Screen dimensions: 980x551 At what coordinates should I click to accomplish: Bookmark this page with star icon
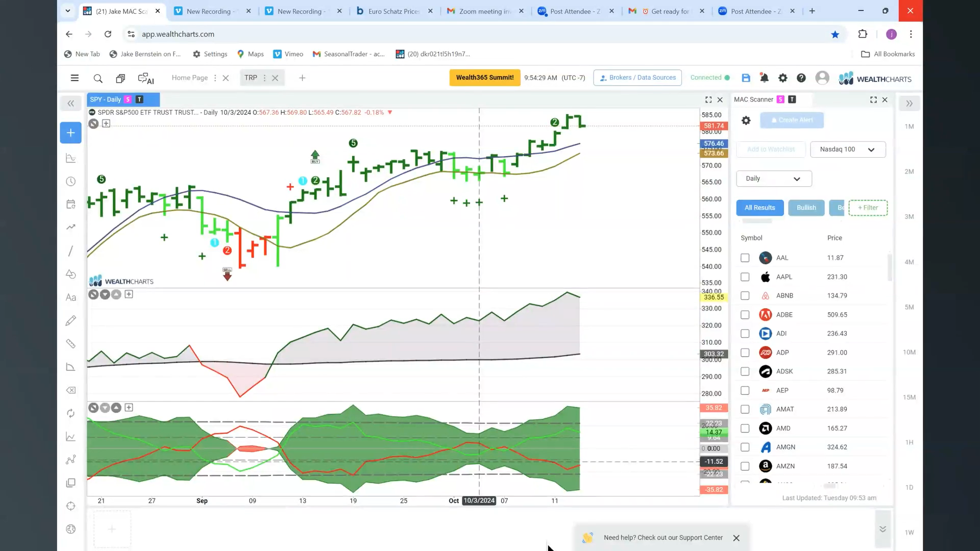[835, 34]
